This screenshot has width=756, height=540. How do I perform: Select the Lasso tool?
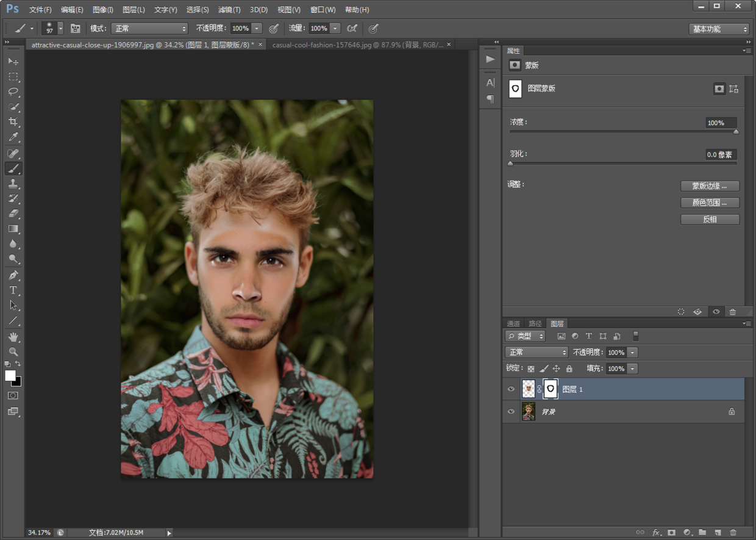tap(13, 92)
